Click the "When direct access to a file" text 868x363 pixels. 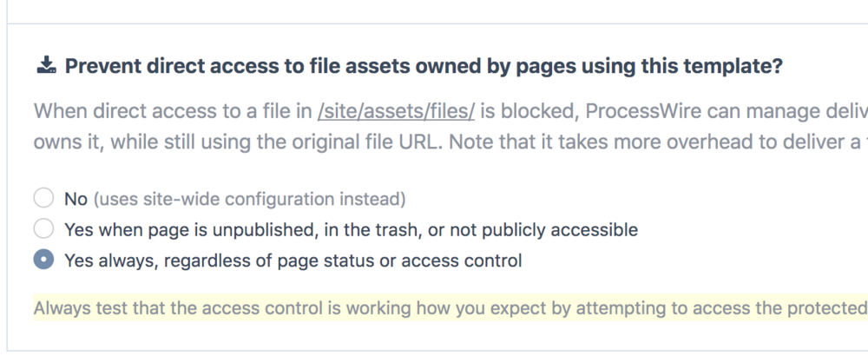(174, 111)
